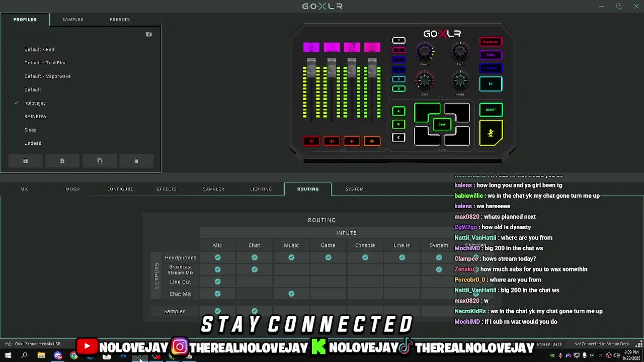Click the FX enable button
Image resolution: width=644 pixels, height=362 pixels.
(491, 84)
